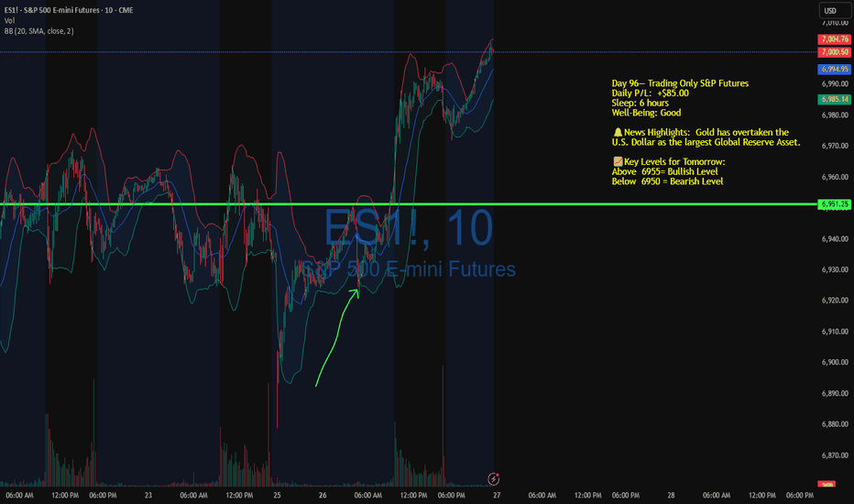
Task: Click the 25 date marker on time axis
Action: coord(278,495)
